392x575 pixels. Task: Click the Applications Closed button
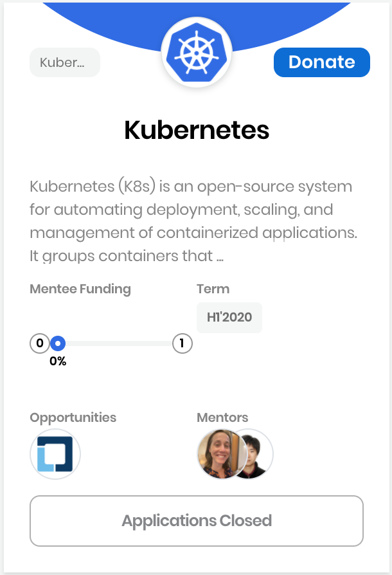click(x=197, y=521)
